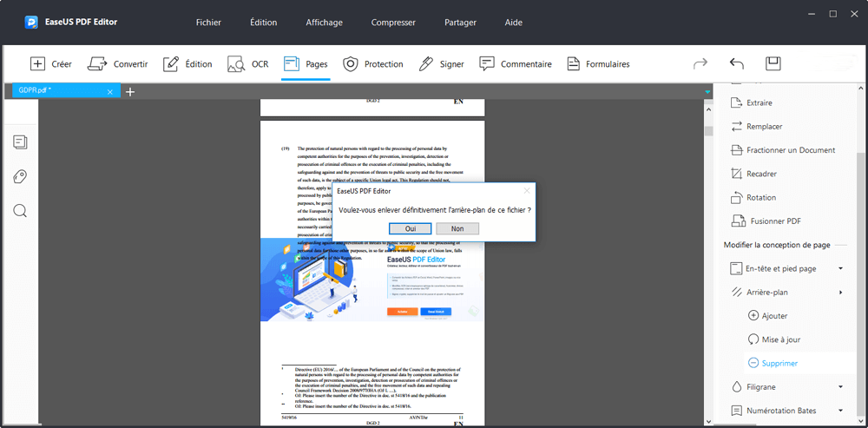Image resolution: width=868 pixels, height=428 pixels.
Task: Select the Édition pencil tool
Action: pos(187,63)
